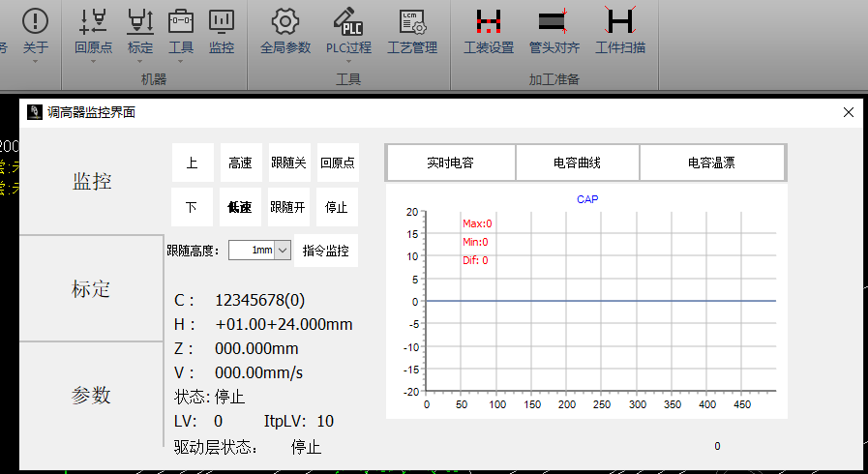Click the H: +01.00+24.000mm readout
Screen dimensions: 868x474
(x=263, y=325)
